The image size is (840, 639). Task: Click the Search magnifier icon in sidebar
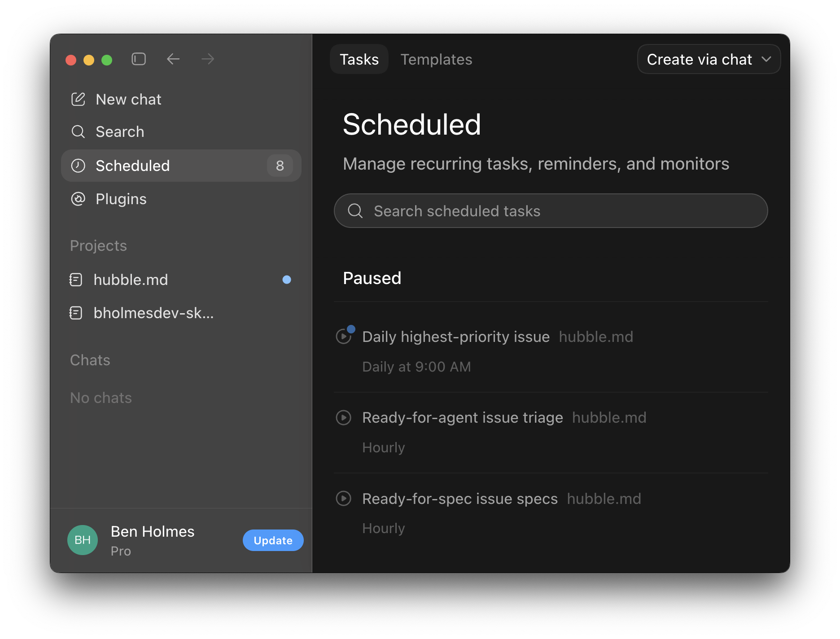coord(78,131)
